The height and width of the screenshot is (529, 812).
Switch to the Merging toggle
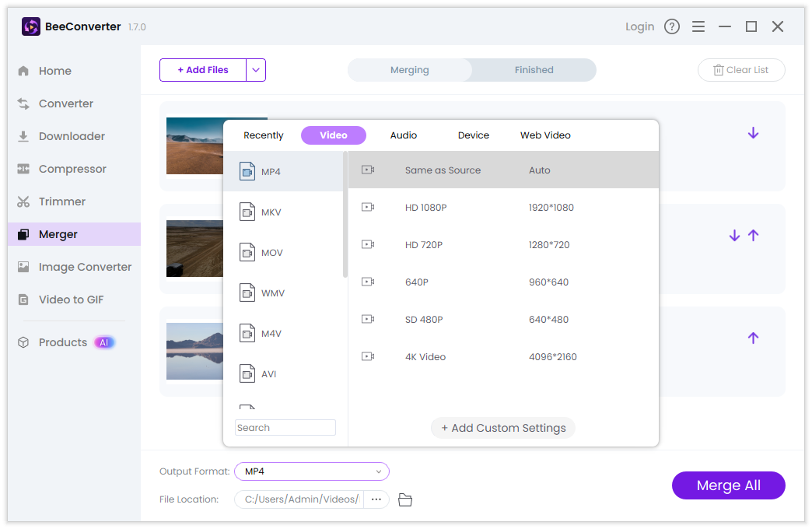point(410,70)
